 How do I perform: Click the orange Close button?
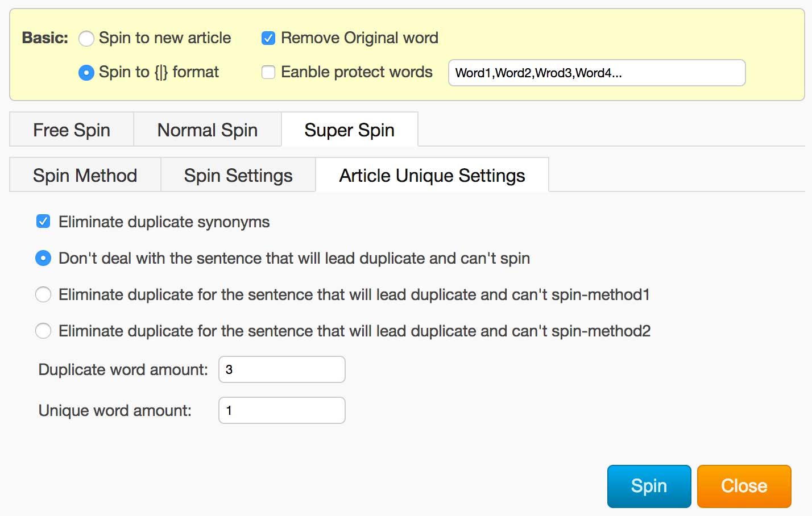click(744, 486)
